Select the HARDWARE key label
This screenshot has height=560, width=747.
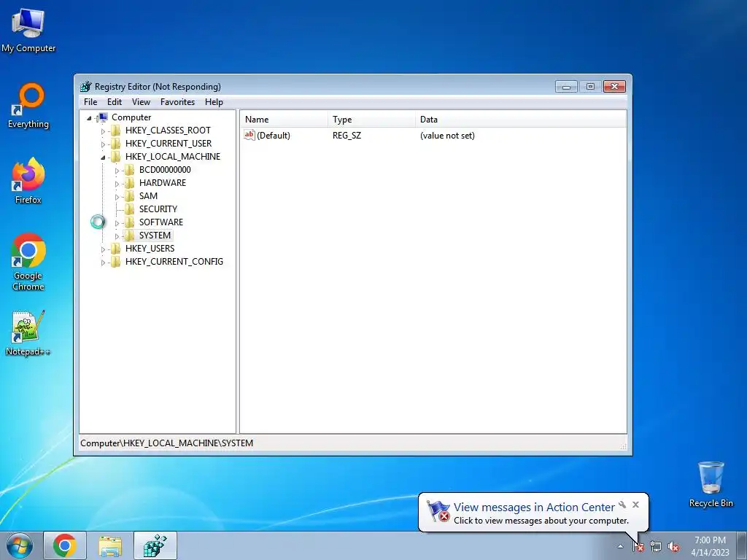(163, 183)
